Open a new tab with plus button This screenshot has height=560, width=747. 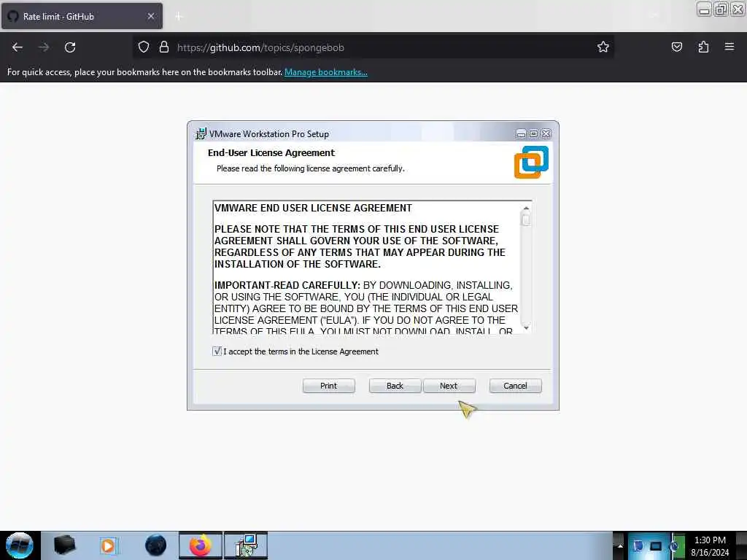pos(178,16)
